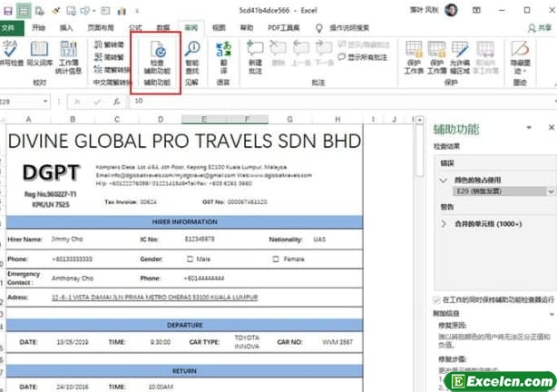Viewport: 557px width, 392px height.
Task: Switch to the Data (数据) tab
Action: tap(163, 28)
